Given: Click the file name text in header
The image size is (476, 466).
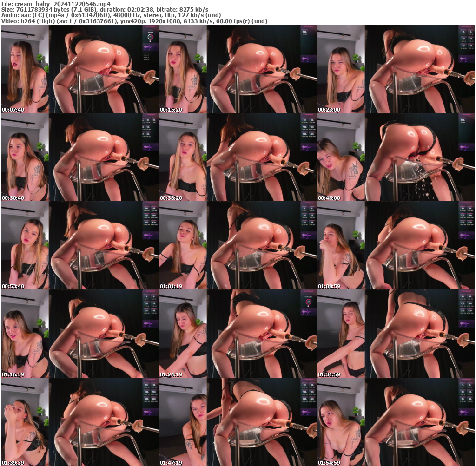Looking at the screenshot, I should point(56,3).
